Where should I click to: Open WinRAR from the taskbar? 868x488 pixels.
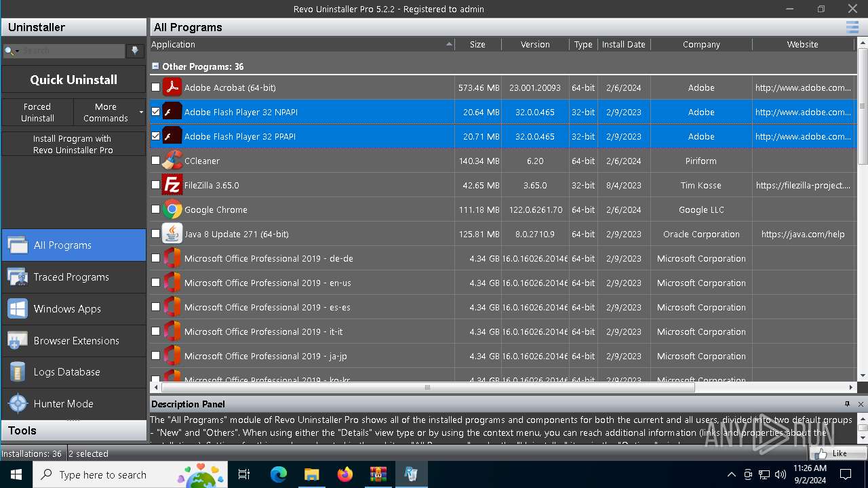tap(378, 474)
